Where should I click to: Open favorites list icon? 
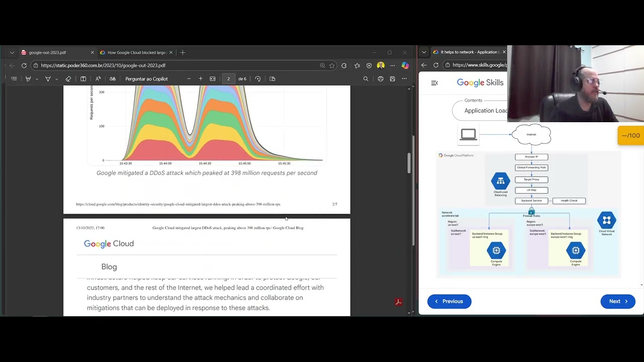click(x=357, y=65)
